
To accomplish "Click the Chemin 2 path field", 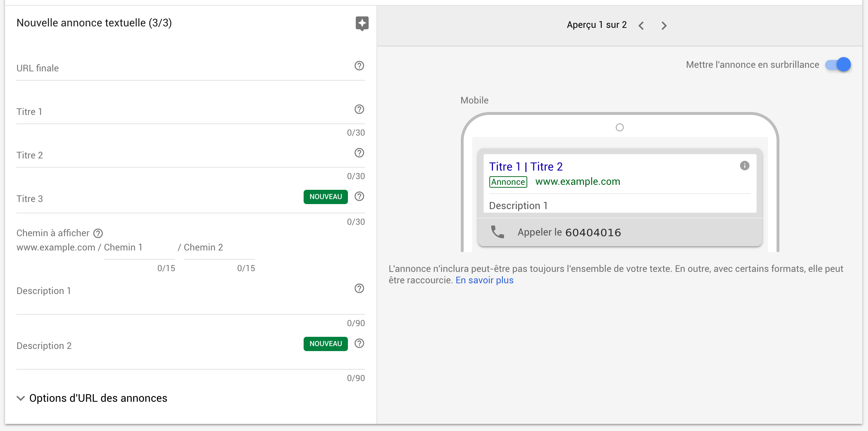I will click(x=219, y=248).
